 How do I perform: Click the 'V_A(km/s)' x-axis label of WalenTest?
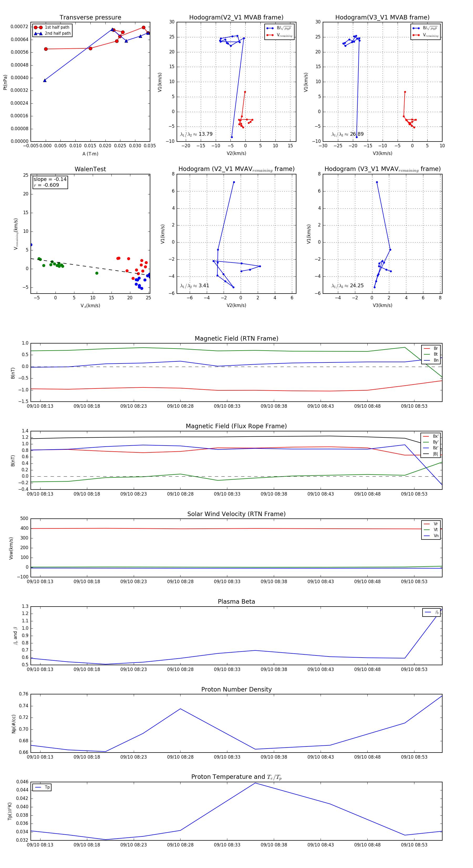[x=90, y=306]
